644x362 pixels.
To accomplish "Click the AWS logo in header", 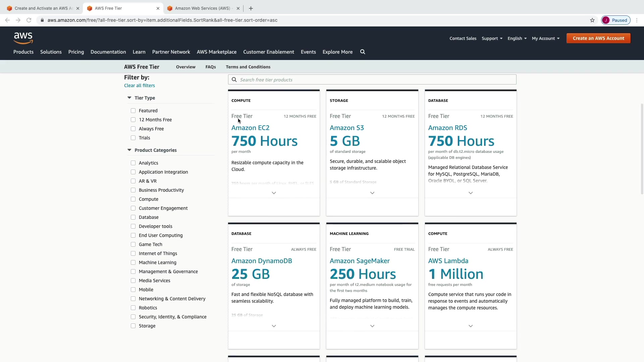I will [23, 38].
